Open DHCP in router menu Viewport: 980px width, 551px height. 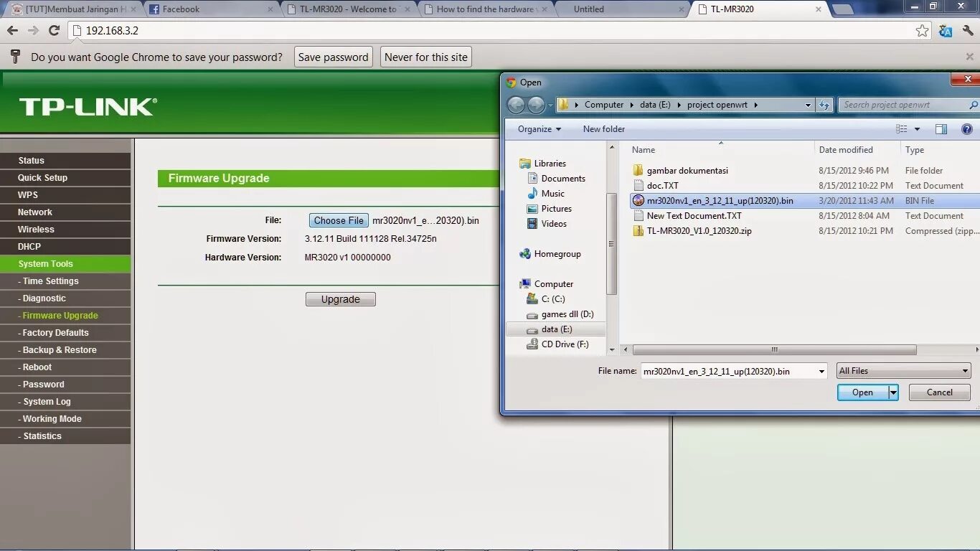(x=65, y=247)
